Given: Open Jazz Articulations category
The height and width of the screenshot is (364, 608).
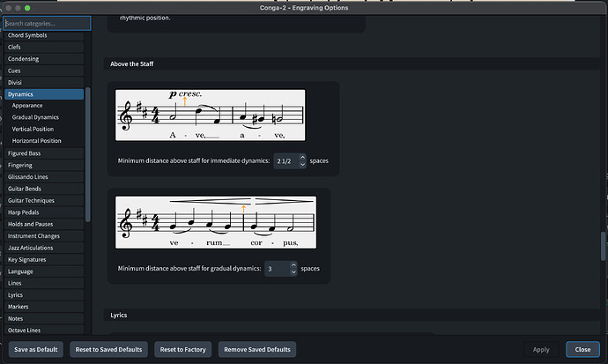Looking at the screenshot, I should click(44, 248).
